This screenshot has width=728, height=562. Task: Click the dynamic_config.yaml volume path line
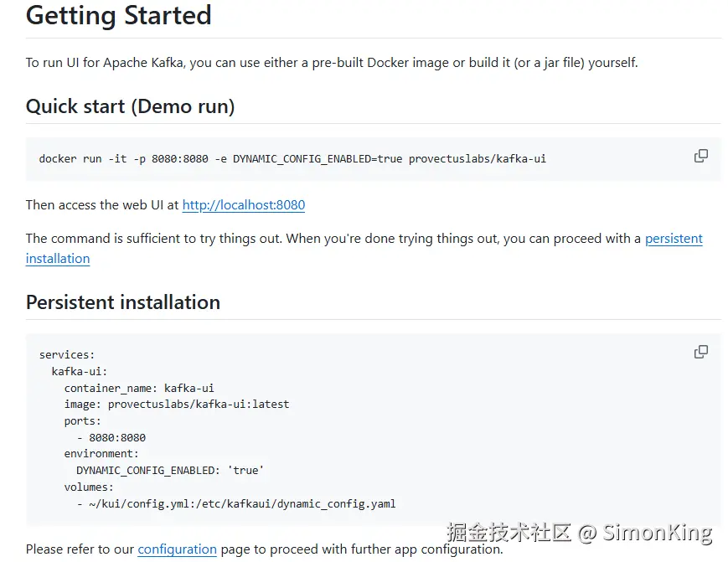236,503
